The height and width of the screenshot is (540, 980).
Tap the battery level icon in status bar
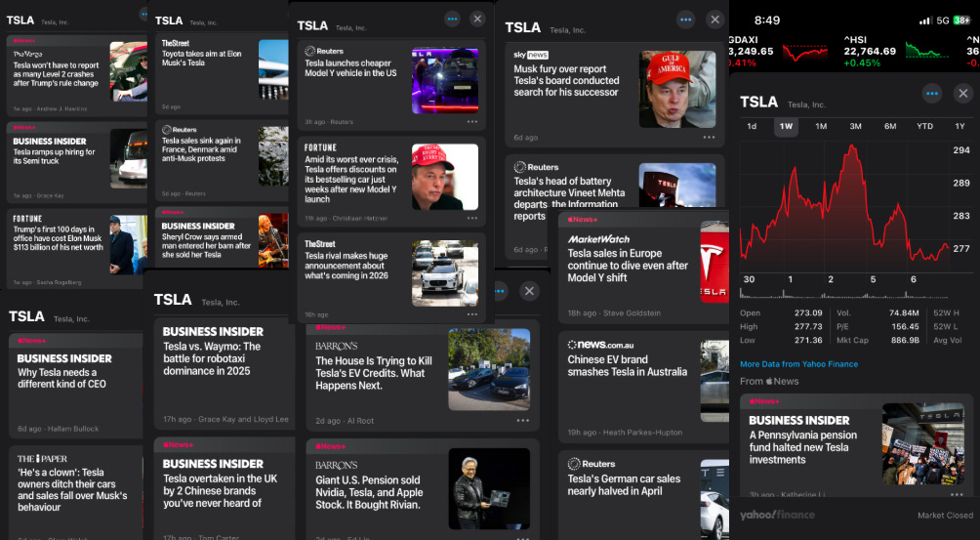[x=961, y=20]
